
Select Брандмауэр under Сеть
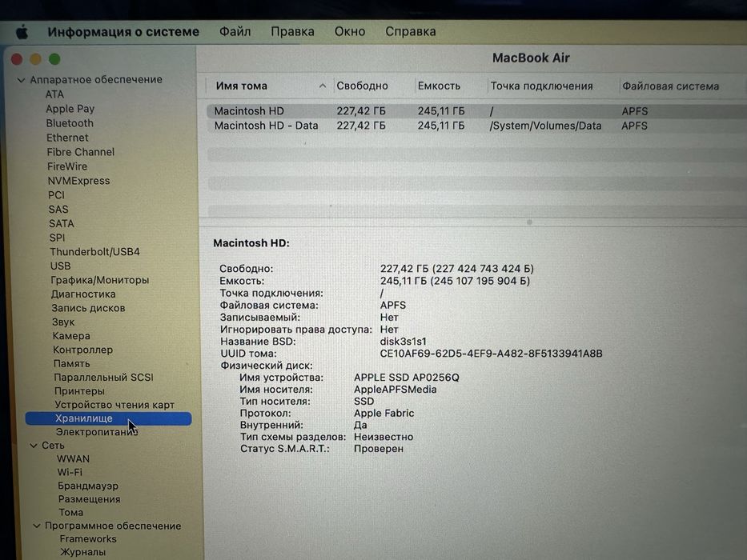[88, 486]
